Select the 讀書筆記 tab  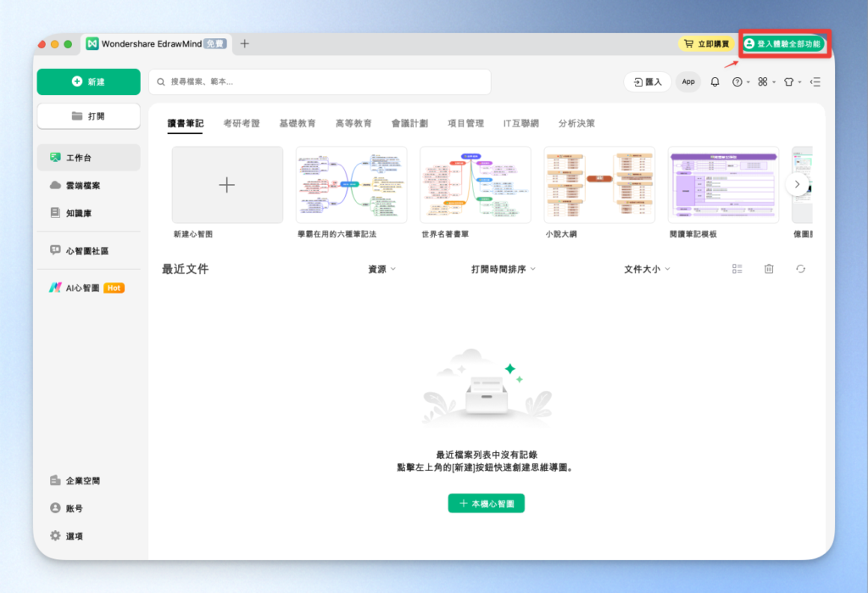coord(186,123)
